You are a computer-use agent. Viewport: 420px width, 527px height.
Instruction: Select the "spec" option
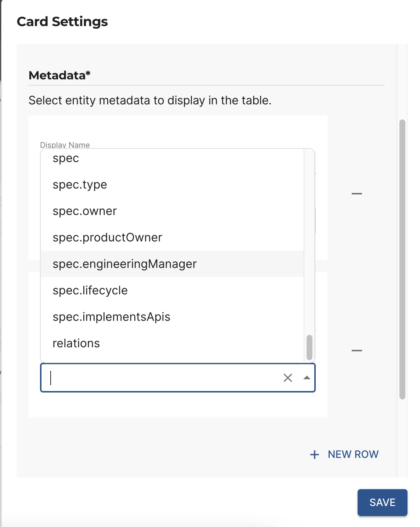tap(66, 158)
